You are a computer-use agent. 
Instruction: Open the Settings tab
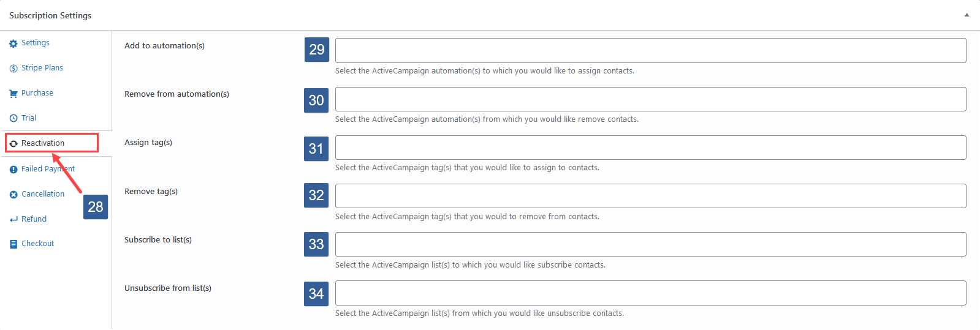pyautogui.click(x=35, y=43)
